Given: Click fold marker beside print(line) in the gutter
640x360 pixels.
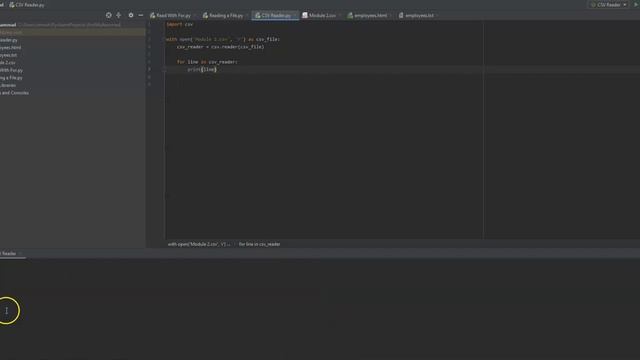Looking at the screenshot, I should tap(164, 70).
